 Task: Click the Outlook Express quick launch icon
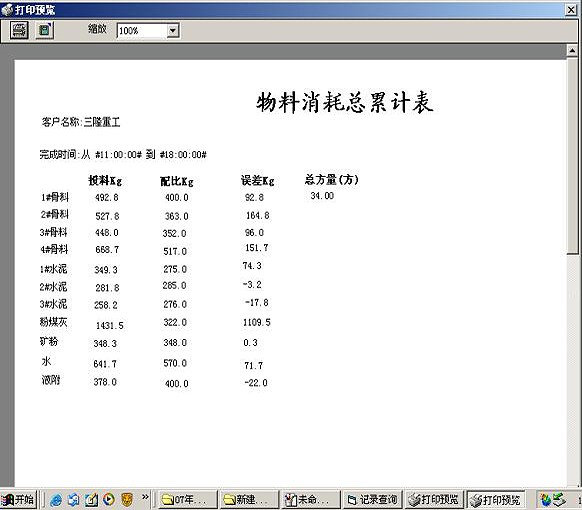click(73, 500)
